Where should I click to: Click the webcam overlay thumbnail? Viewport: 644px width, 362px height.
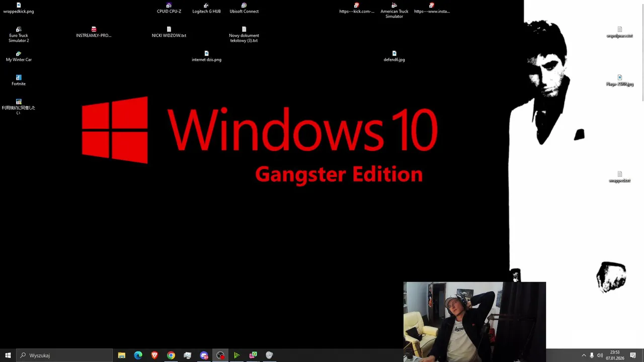pyautogui.click(x=474, y=322)
